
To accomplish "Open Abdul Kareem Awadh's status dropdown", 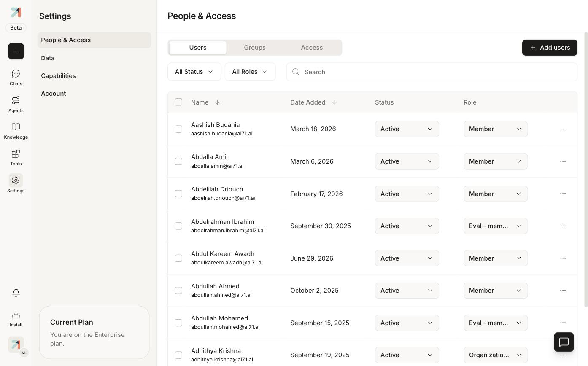I will coord(407,258).
